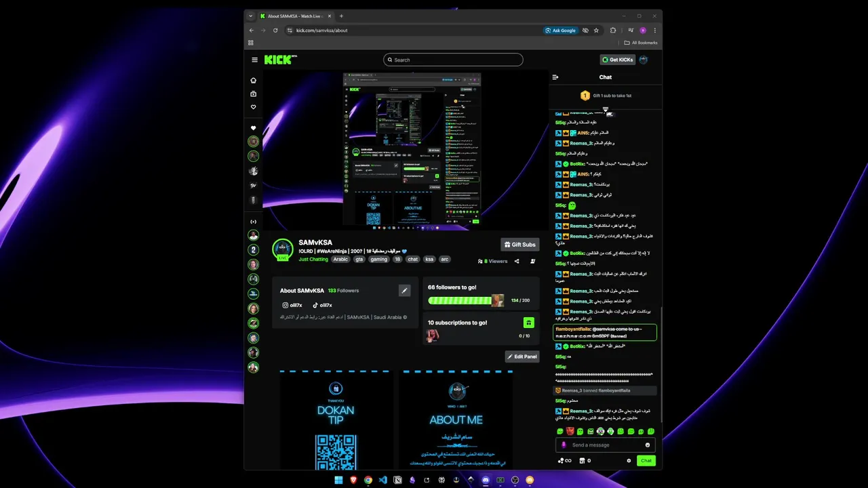
Task: Open Discord from the taskbar
Action: [x=486, y=480]
